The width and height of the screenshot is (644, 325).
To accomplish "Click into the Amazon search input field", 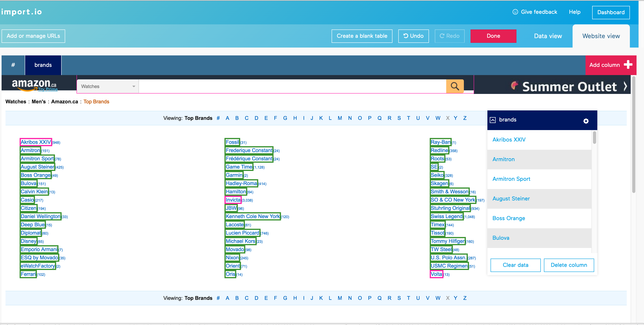I will [x=292, y=86].
